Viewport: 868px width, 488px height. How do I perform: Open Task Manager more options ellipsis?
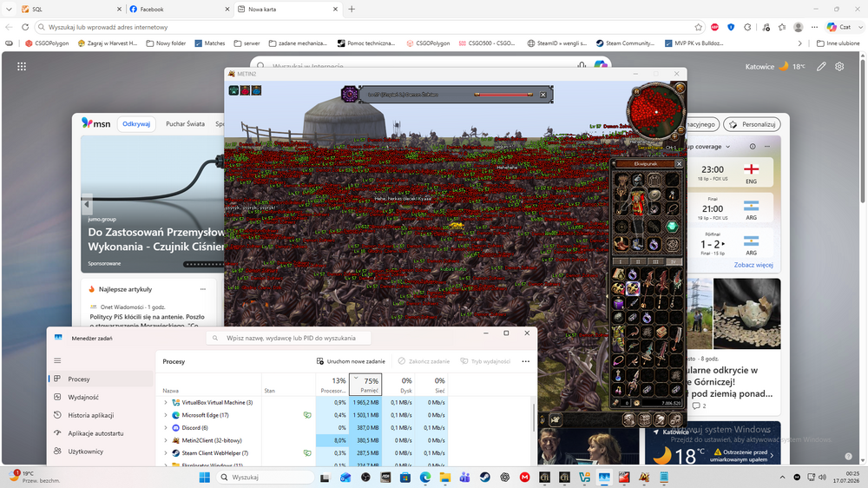click(x=525, y=361)
